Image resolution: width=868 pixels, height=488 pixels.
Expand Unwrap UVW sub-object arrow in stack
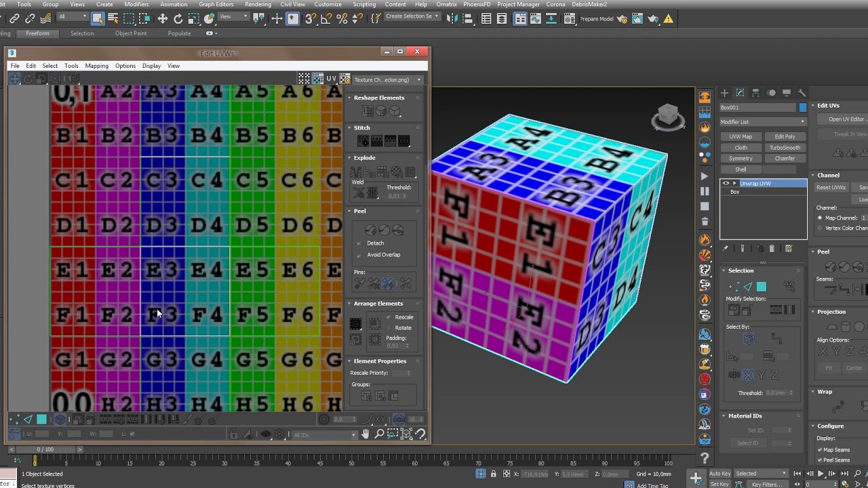[x=734, y=183]
